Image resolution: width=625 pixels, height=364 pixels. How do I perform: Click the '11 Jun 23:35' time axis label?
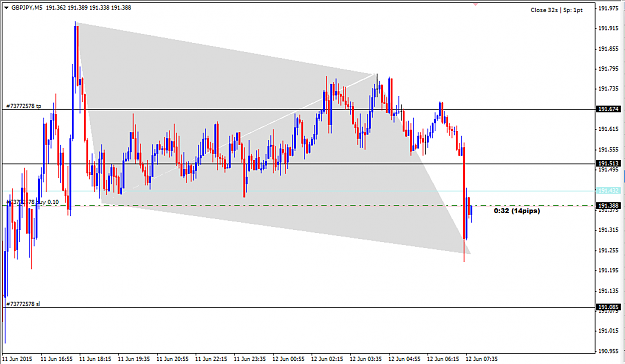tap(250, 359)
